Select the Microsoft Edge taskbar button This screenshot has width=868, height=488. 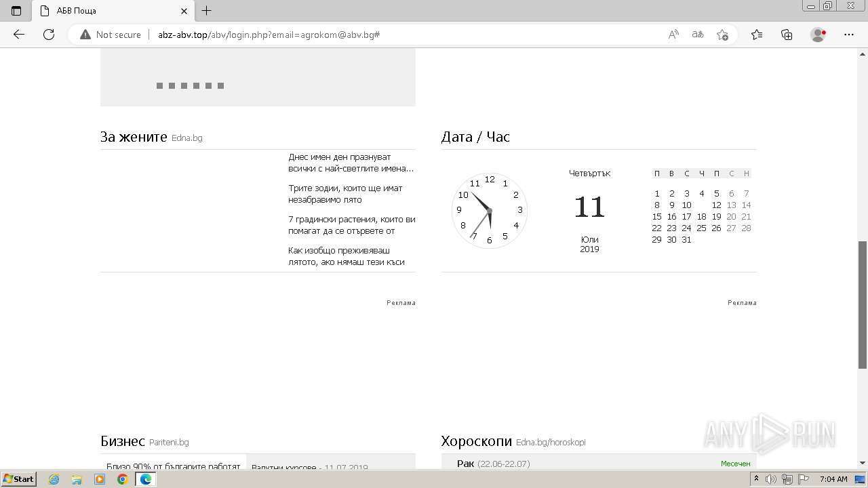(x=146, y=479)
